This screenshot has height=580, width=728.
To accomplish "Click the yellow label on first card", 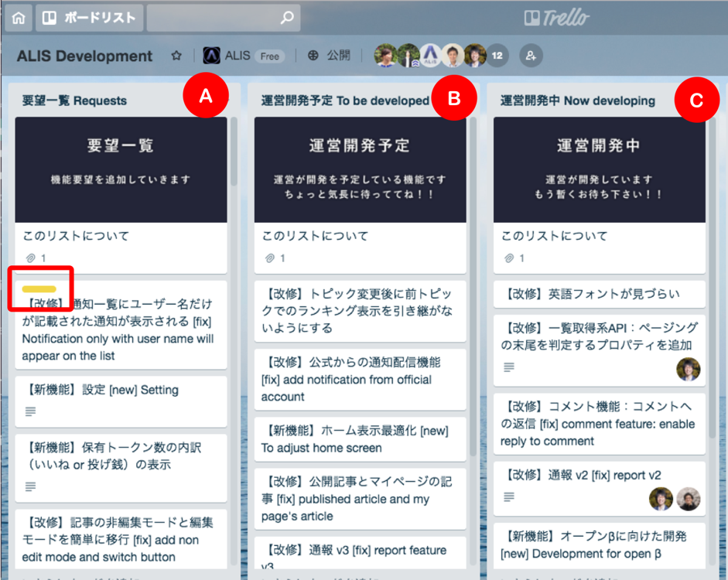I will (x=39, y=289).
